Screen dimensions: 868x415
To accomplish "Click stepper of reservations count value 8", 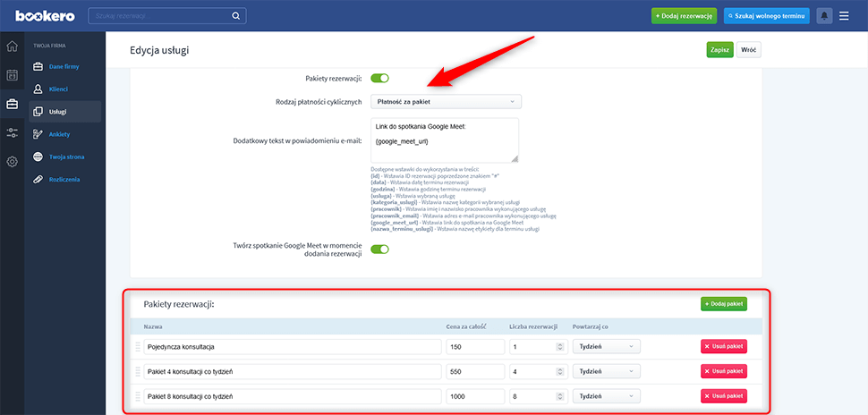I will pos(559,396).
